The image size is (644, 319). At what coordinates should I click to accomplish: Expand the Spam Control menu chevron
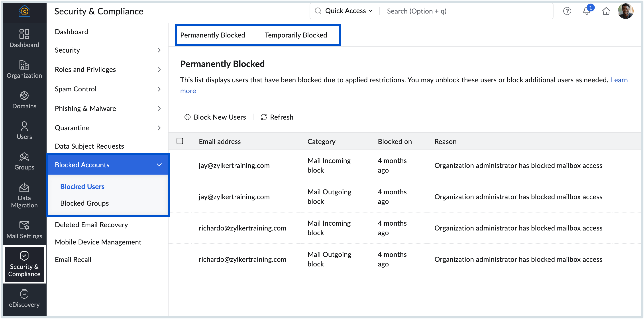(159, 89)
